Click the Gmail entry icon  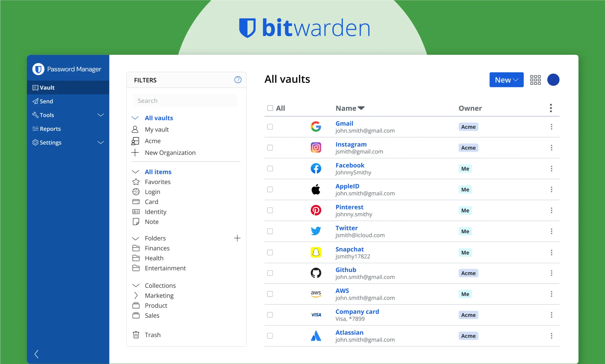pyautogui.click(x=316, y=127)
